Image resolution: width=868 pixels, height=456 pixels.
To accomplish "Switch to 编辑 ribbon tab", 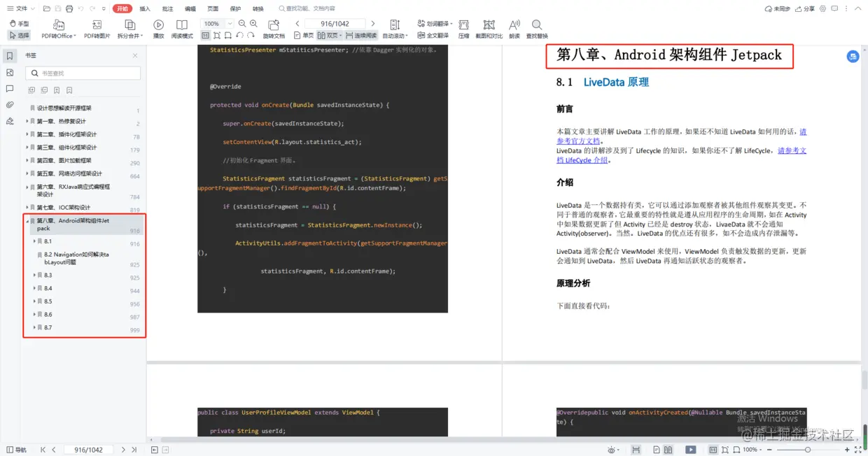I will [190, 8].
